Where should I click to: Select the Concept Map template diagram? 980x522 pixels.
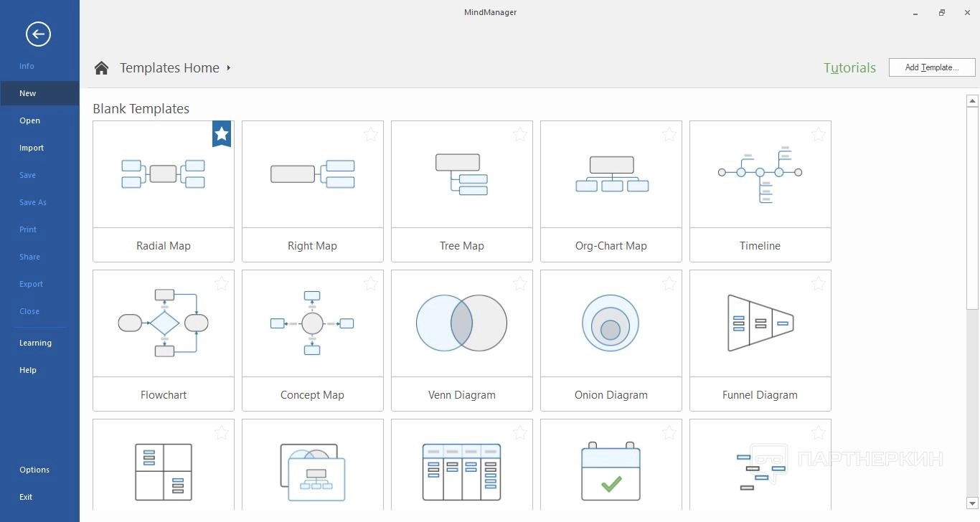[313, 323]
